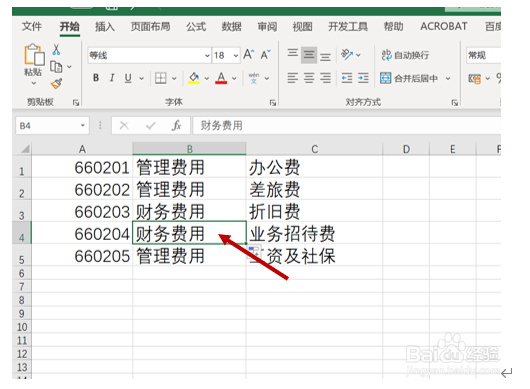
Task: Click the Borders icon
Action: 161,78
